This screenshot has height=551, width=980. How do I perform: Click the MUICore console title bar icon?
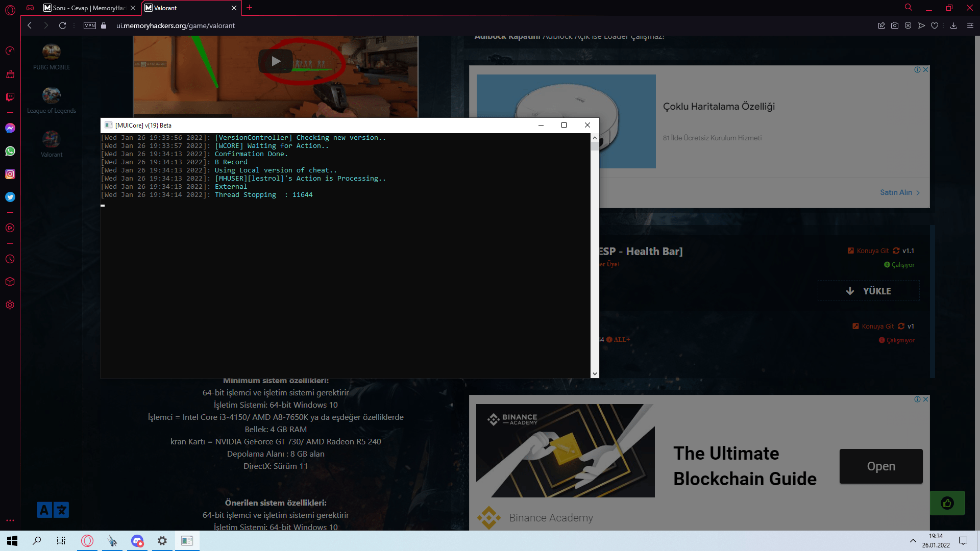click(108, 125)
